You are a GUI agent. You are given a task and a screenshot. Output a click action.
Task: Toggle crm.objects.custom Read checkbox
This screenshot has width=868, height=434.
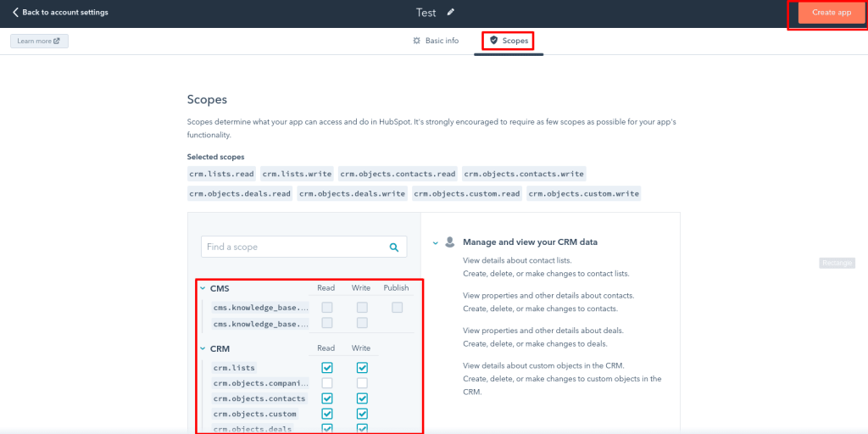327,414
